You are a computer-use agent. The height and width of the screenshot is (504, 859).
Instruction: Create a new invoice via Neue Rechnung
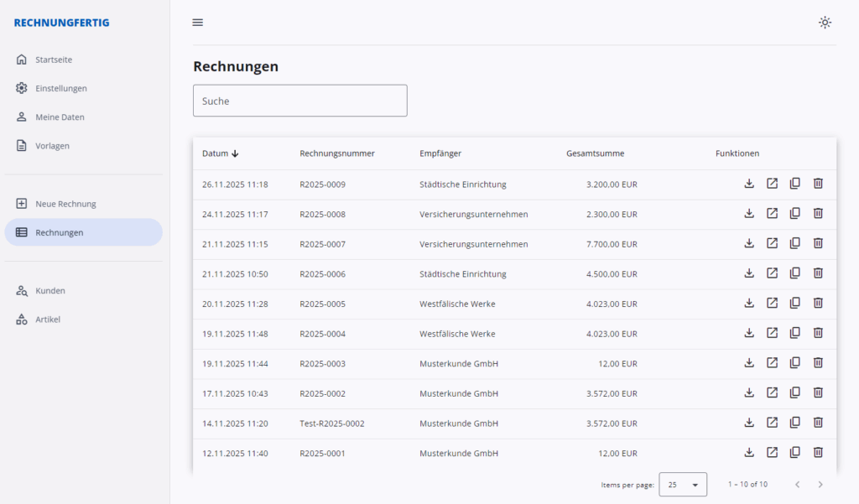(x=65, y=204)
